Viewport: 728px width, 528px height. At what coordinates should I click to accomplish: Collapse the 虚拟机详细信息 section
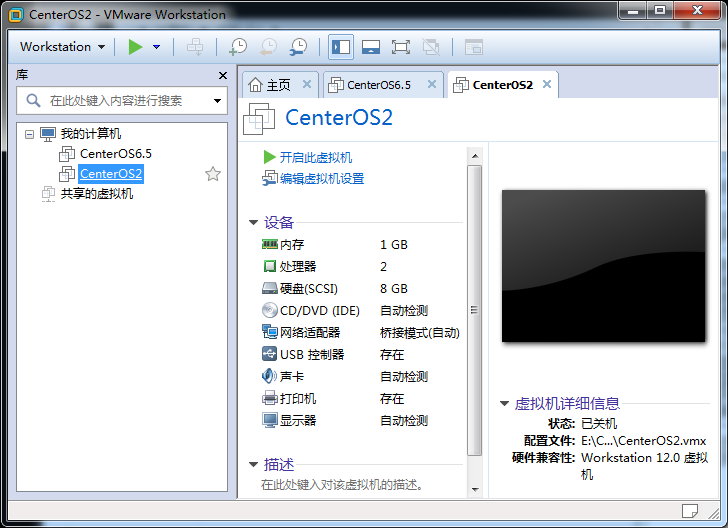click(x=504, y=404)
